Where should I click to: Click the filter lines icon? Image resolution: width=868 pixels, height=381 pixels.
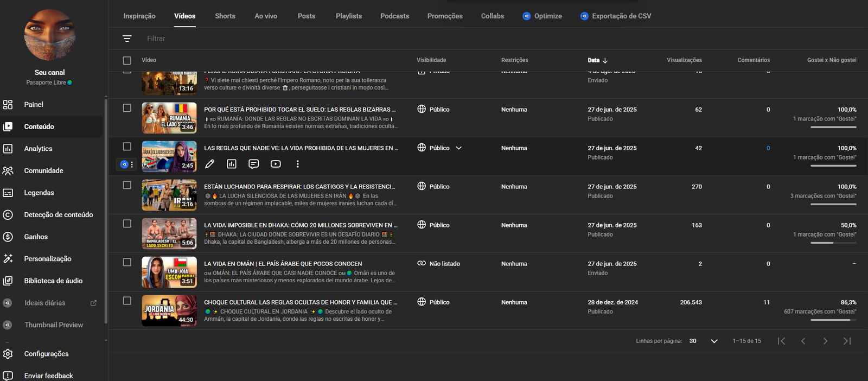pos(127,39)
